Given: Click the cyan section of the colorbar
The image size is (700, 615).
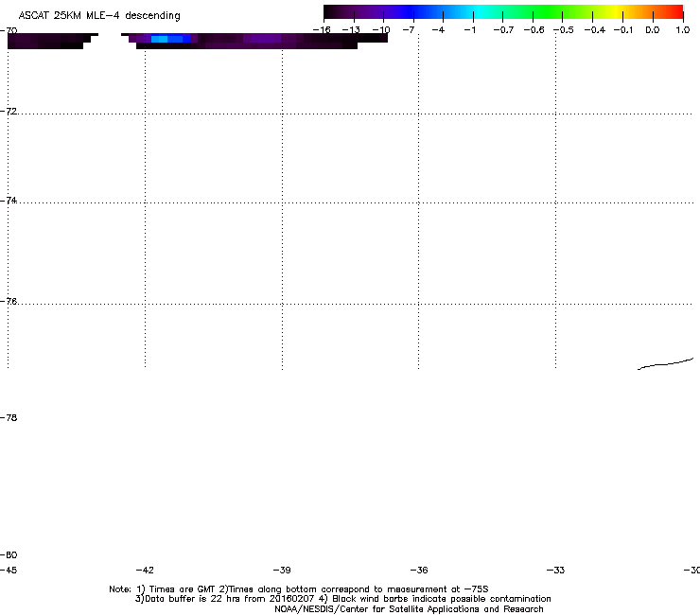Looking at the screenshot, I should (476, 12).
